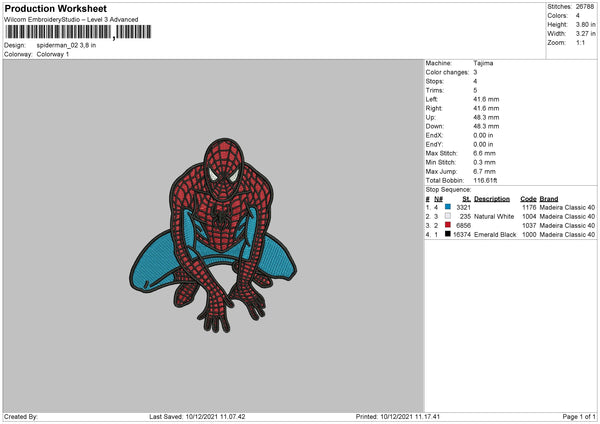This screenshot has width=600, height=424.
Task: Click the Stops value 4
Action: pos(475,81)
